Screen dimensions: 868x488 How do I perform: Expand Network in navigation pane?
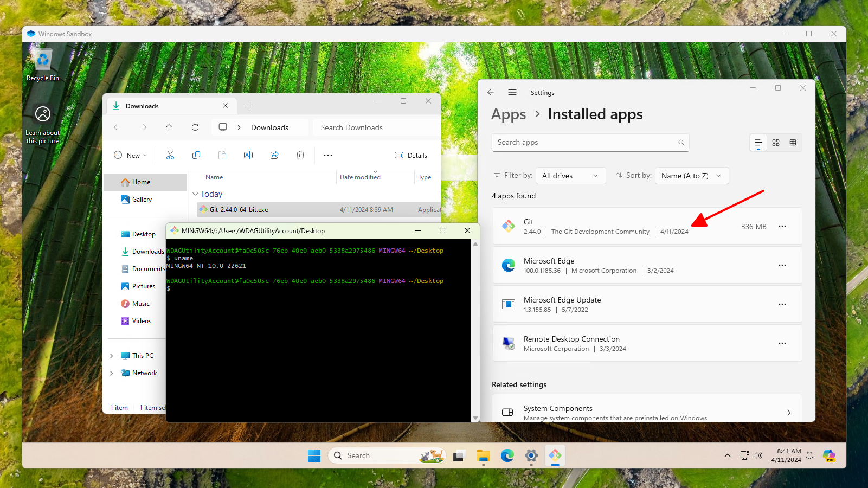[112, 373]
